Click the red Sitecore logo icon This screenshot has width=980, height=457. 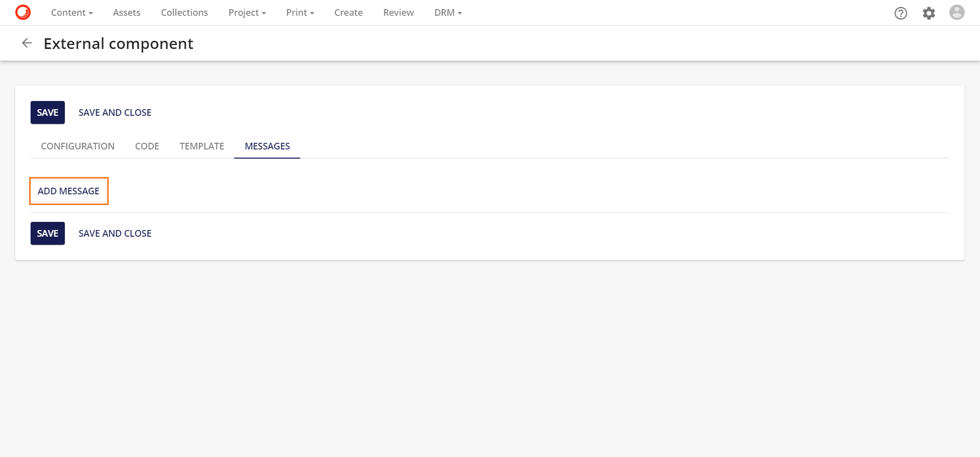coord(23,12)
